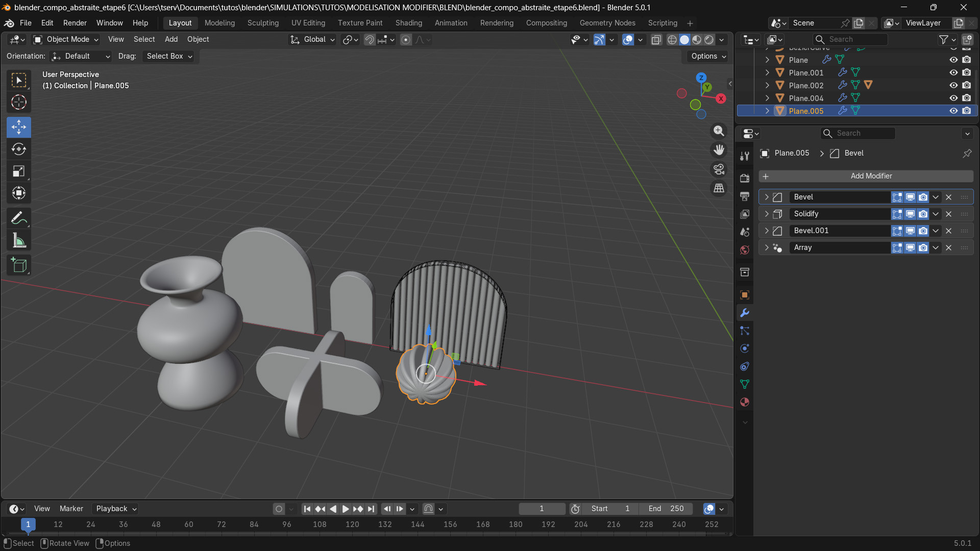Choose the Add Cube tool

(19, 265)
